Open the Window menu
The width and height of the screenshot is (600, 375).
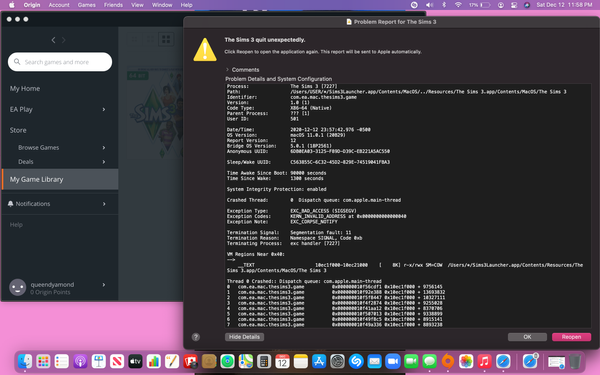point(162,5)
